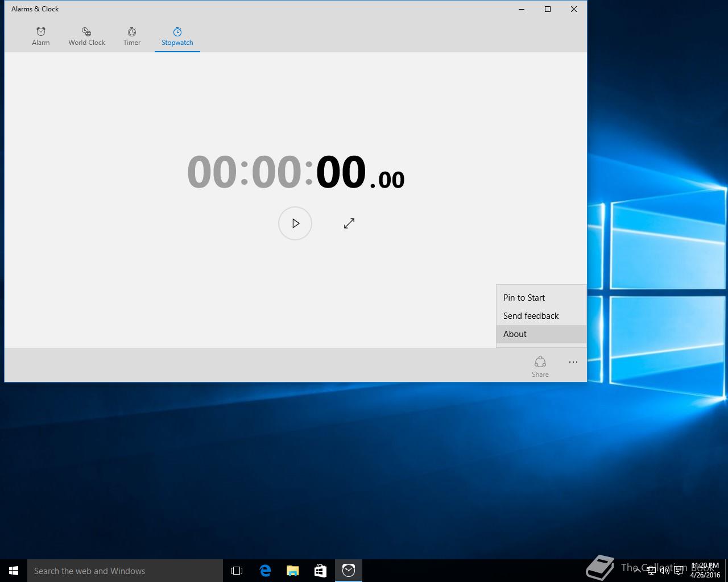Click the taskbar search box
The image size is (728, 582).
click(x=125, y=571)
